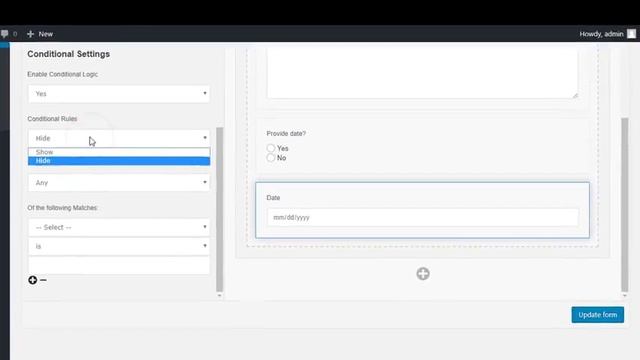Click the Update form button
The image size is (640, 360).
(598, 315)
